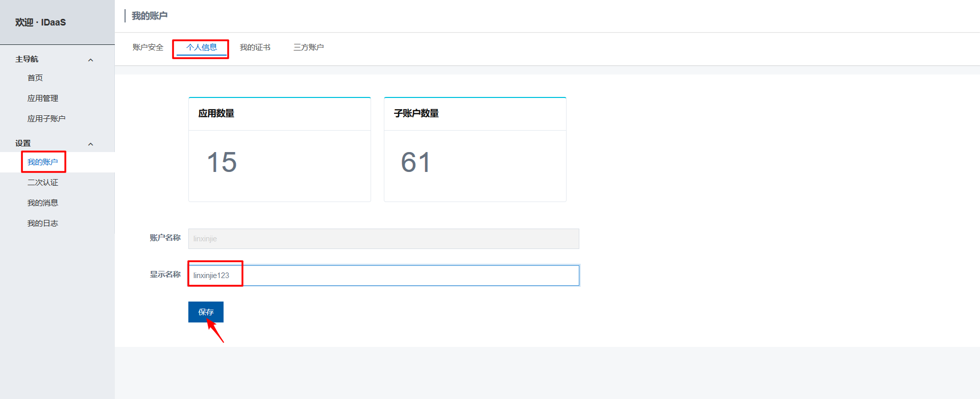
Task: Collapse the 设置 section chevron
Action: click(91, 144)
